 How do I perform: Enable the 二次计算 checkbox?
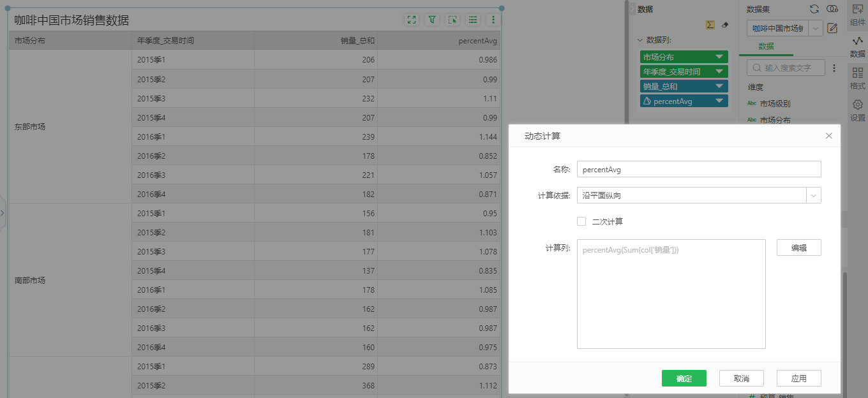coord(581,221)
